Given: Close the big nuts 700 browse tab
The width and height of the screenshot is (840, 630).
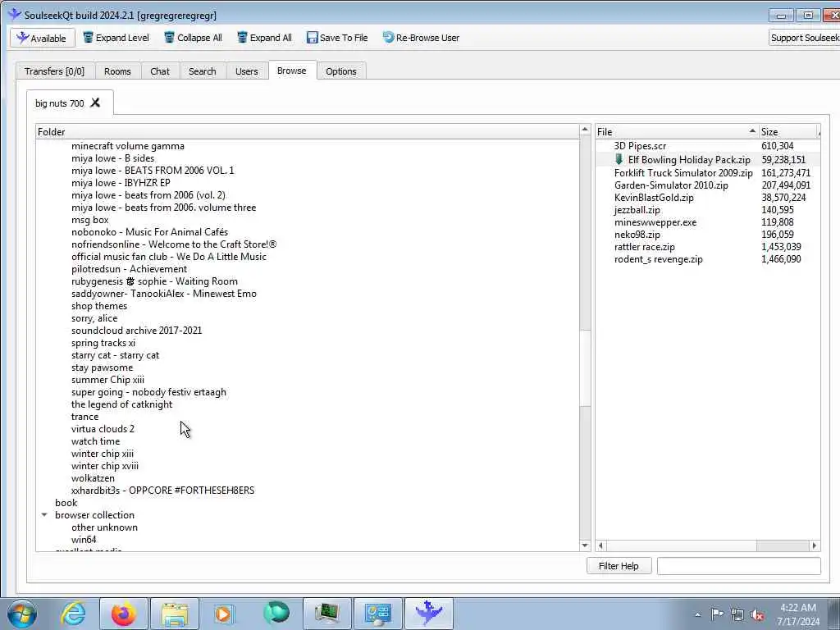Looking at the screenshot, I should pyautogui.click(x=95, y=103).
